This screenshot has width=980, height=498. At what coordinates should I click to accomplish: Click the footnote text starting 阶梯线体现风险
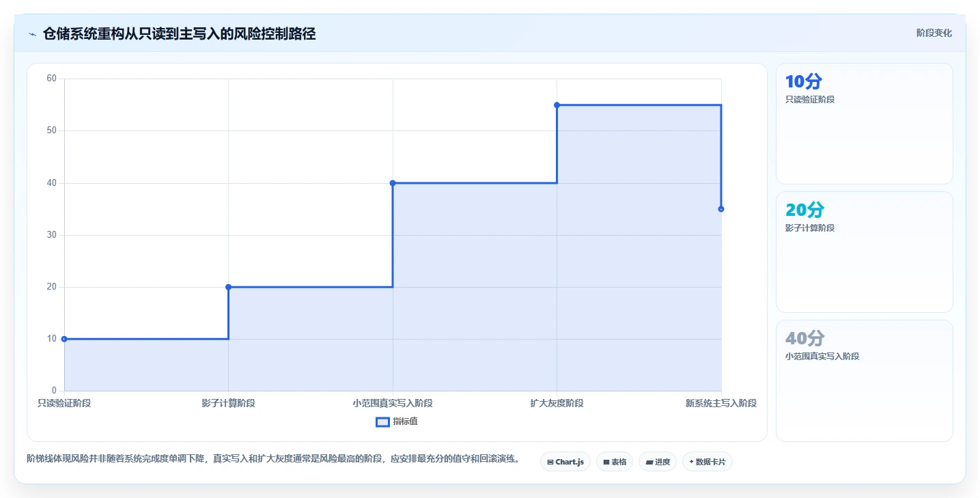click(x=273, y=459)
